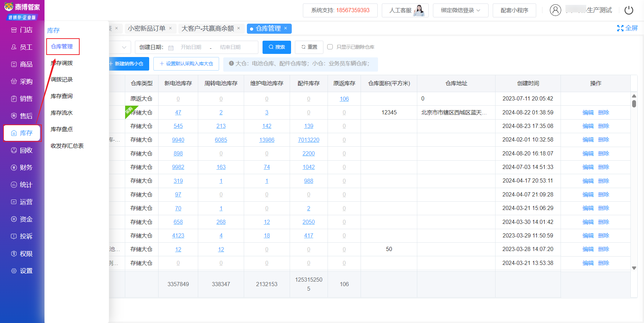Enter fullscreen mode with 全屏
The image size is (644, 323).
(x=627, y=28)
